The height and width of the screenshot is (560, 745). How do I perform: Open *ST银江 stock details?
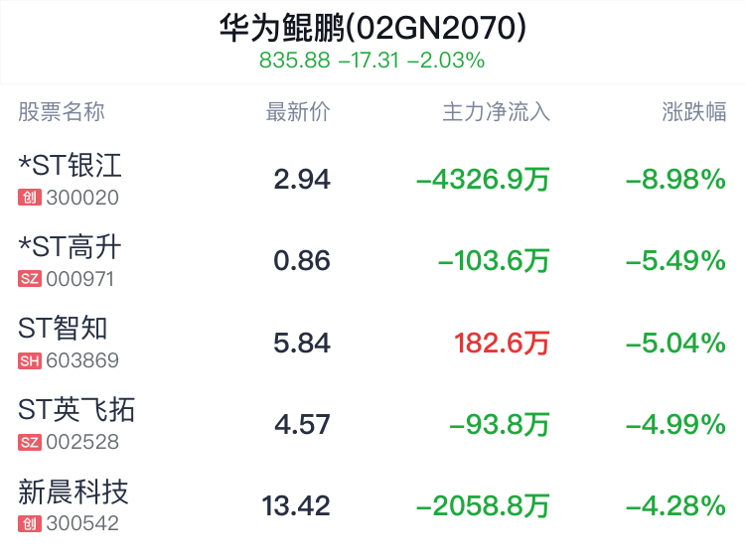pyautogui.click(x=70, y=165)
